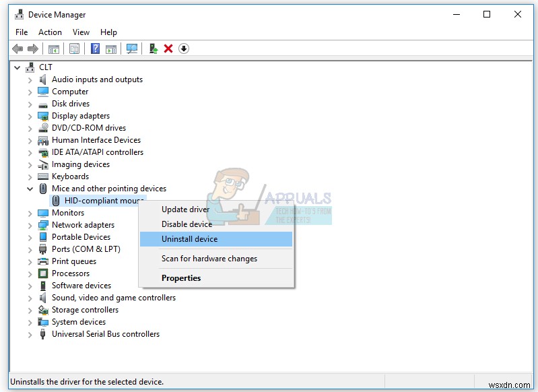538x392 pixels.
Task: Open the File menu
Action: pyautogui.click(x=22, y=32)
